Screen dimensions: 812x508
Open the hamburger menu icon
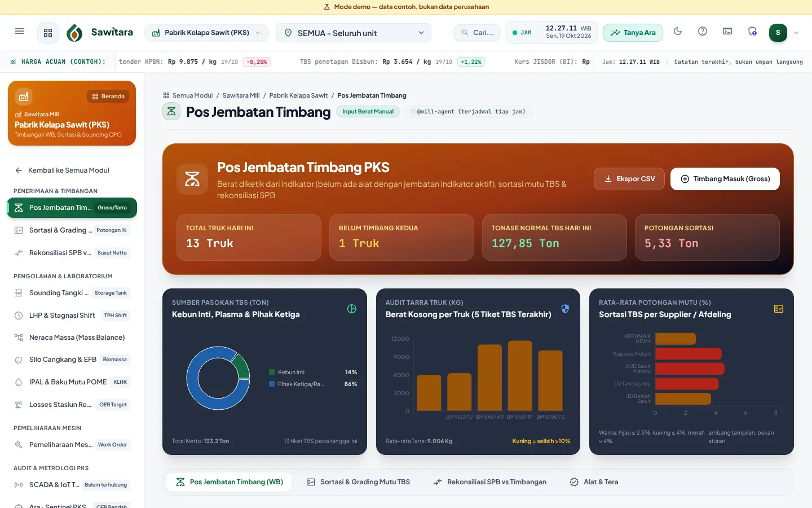[x=20, y=32]
